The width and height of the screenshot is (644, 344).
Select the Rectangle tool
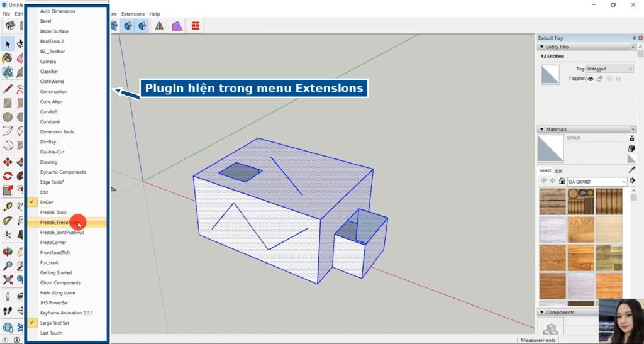8,103
